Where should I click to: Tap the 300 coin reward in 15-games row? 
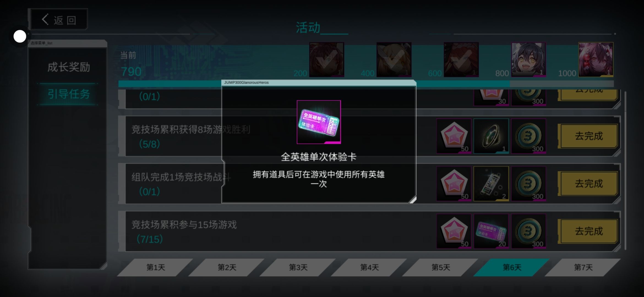click(529, 231)
